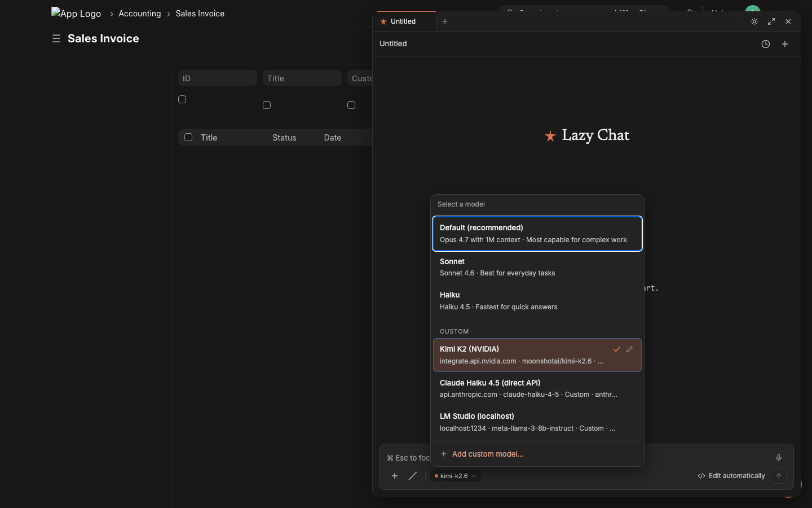
Task: Select Kimi K2 (NVIDIA) custom model
Action: tap(537, 355)
